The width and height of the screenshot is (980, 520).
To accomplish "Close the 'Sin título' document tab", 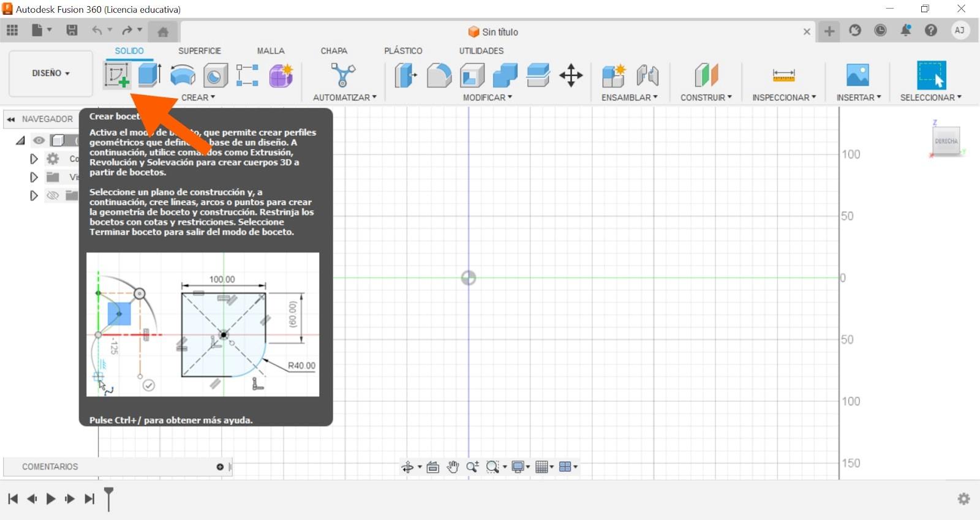I will point(807,32).
